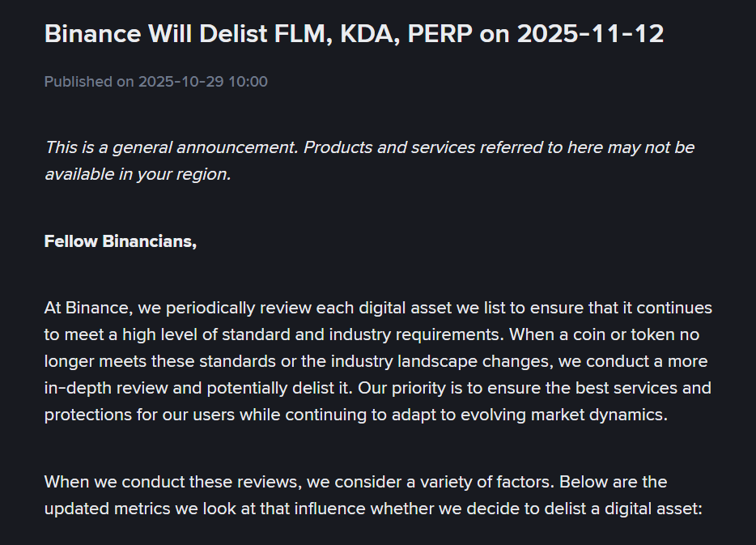This screenshot has width=756, height=545.
Task: Click the italic general announcement disclaimer
Action: [369, 160]
